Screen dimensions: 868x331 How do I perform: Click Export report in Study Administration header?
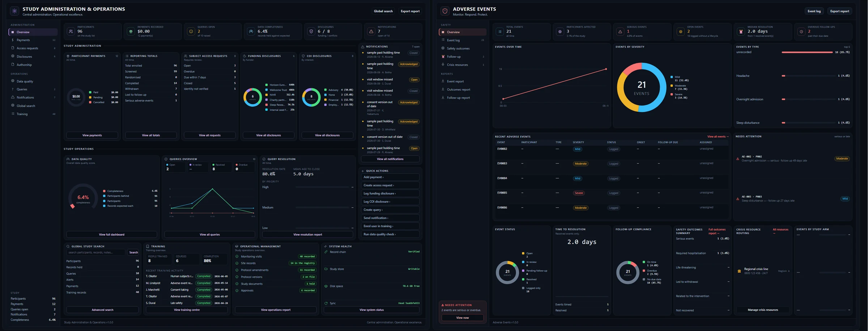(410, 11)
